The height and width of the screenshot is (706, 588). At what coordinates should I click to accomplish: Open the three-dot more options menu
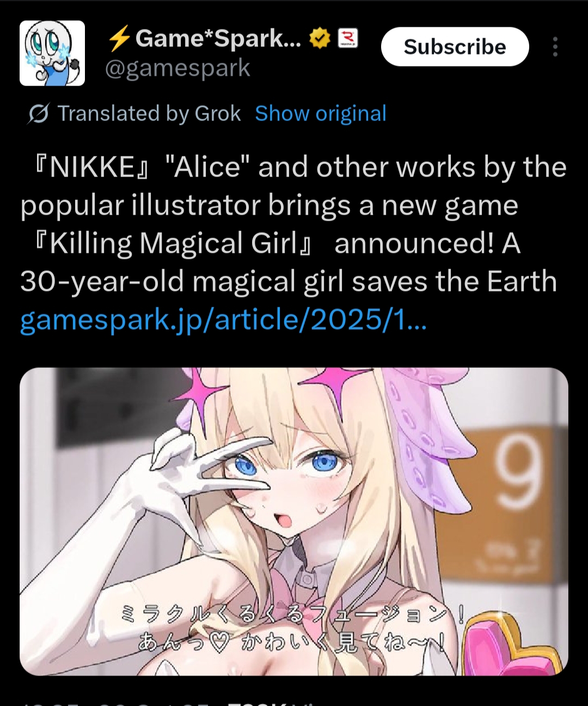click(x=555, y=47)
